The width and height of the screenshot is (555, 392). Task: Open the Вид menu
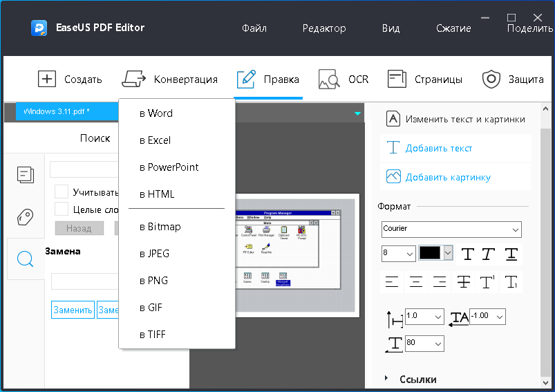(x=391, y=28)
